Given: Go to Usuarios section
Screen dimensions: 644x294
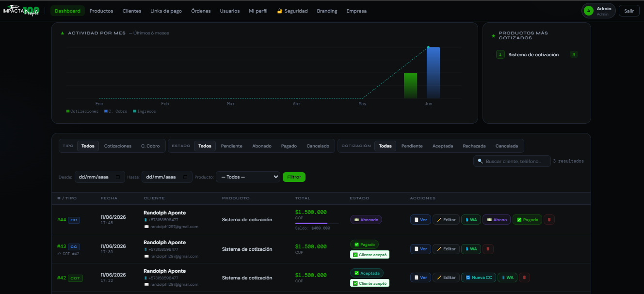Looking at the screenshot, I should pyautogui.click(x=230, y=11).
